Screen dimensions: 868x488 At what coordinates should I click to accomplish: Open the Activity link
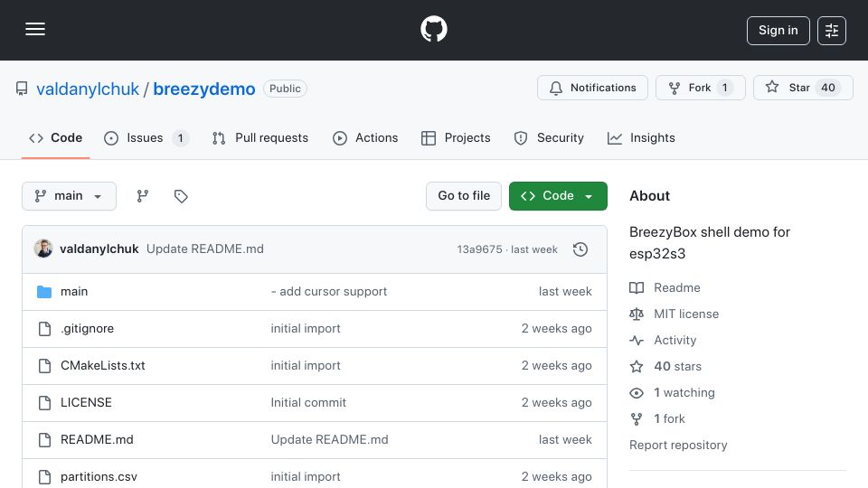(x=675, y=341)
